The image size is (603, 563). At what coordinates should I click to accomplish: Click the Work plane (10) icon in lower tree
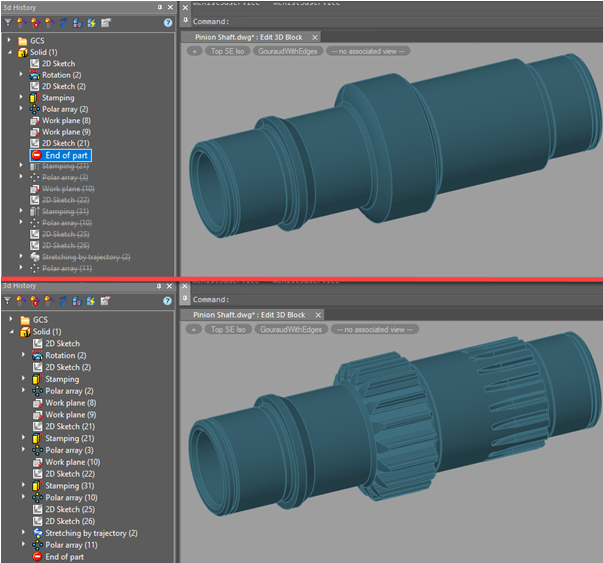coord(36,462)
